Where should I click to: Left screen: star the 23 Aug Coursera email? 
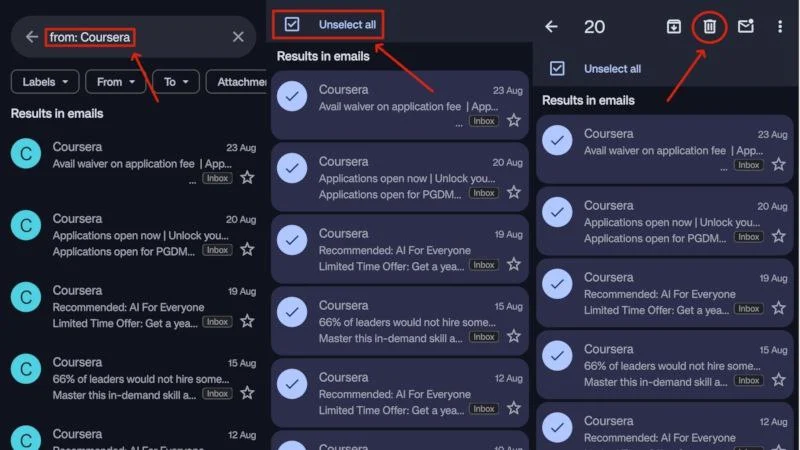(247, 178)
